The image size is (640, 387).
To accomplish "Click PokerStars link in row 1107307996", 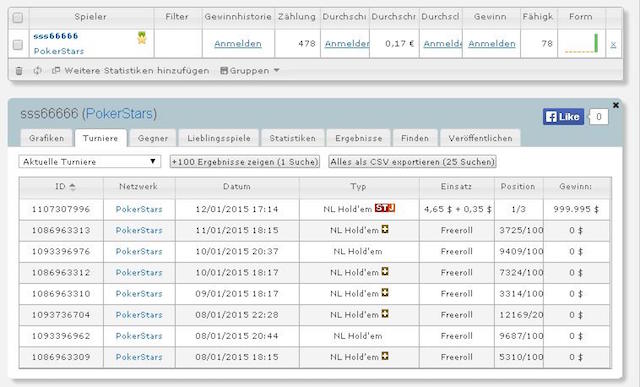I will (139, 209).
